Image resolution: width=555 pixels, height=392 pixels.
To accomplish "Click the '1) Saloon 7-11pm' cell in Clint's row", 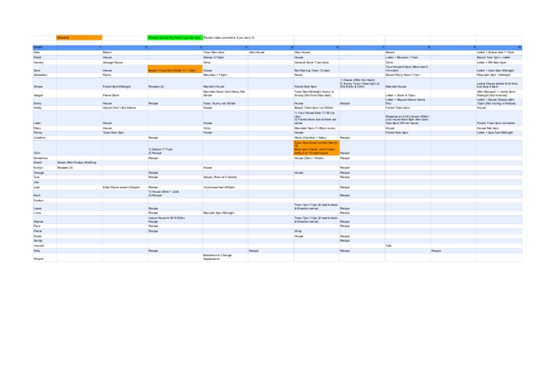I will (x=175, y=148).
